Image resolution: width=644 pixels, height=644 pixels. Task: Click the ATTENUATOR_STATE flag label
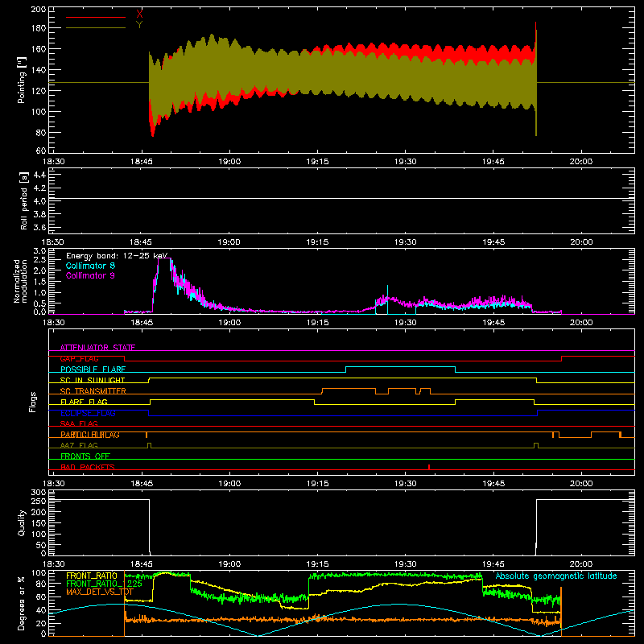97,348
